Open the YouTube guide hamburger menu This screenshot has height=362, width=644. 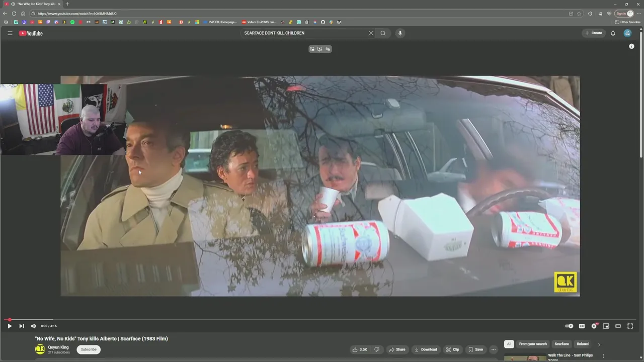[10, 33]
